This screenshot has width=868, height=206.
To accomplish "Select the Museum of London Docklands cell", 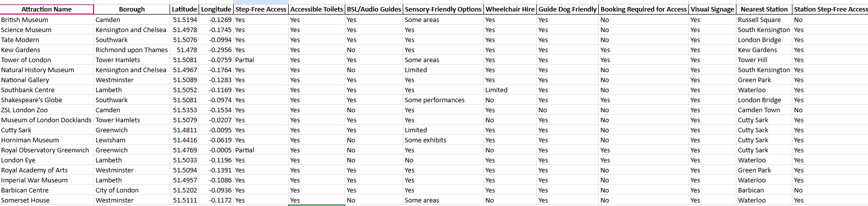I will [46, 120].
